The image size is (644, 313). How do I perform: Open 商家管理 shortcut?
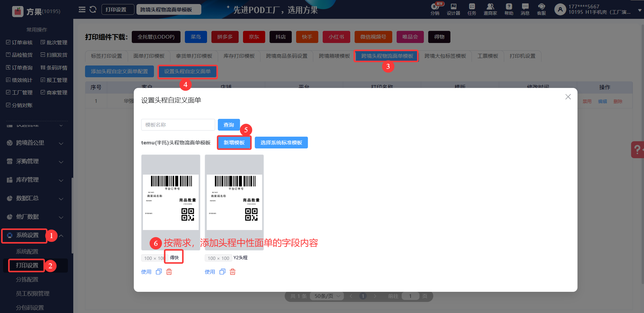(54, 92)
